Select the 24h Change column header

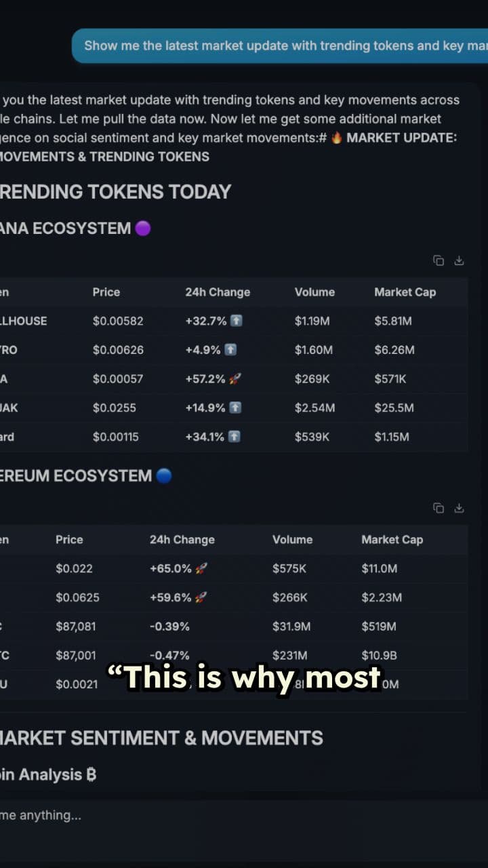(x=218, y=292)
